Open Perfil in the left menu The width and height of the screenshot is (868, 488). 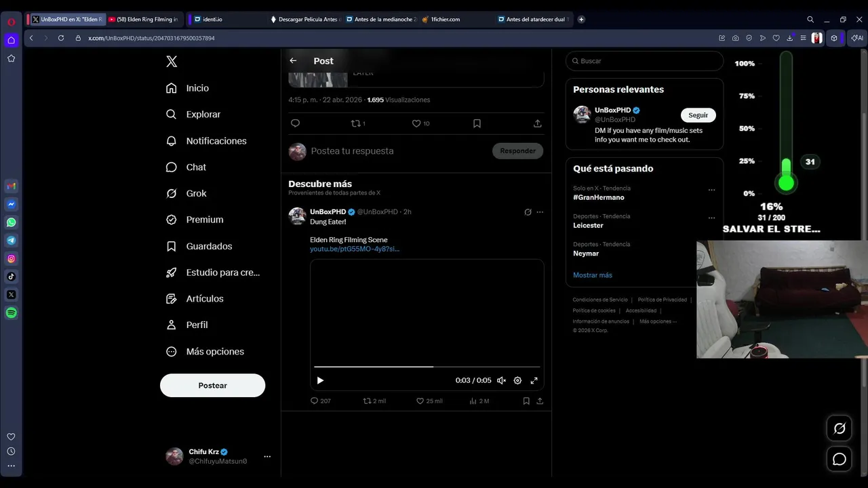point(187,325)
